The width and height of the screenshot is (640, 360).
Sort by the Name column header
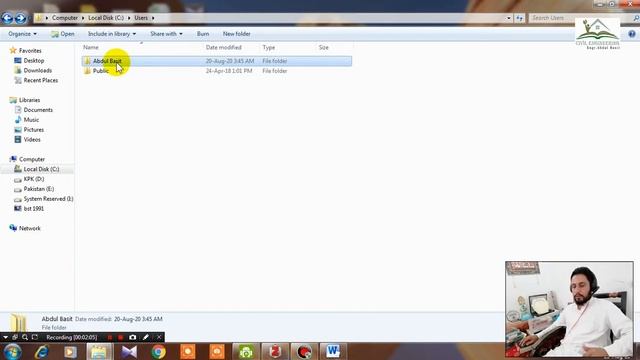91,47
